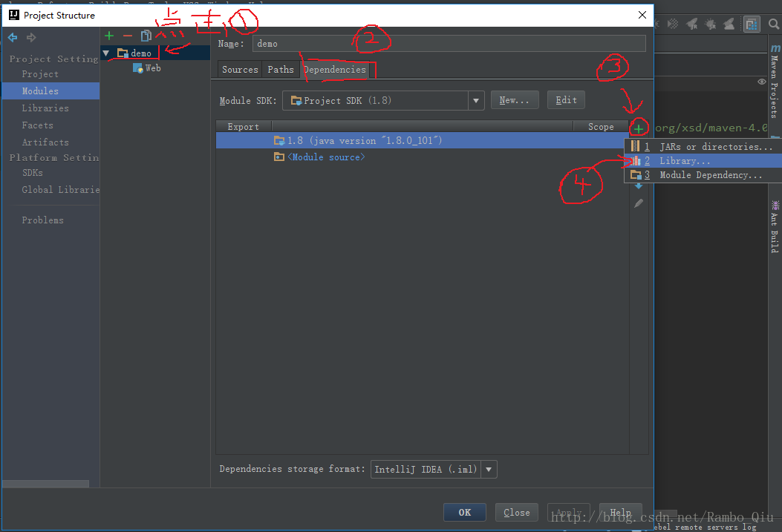
Task: Open Ant Build tool window
Action: point(775,226)
